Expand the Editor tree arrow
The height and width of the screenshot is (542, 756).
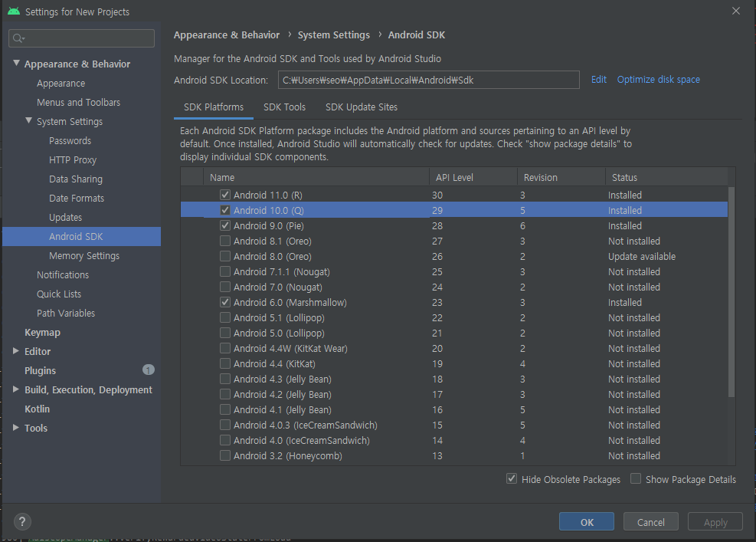click(16, 351)
